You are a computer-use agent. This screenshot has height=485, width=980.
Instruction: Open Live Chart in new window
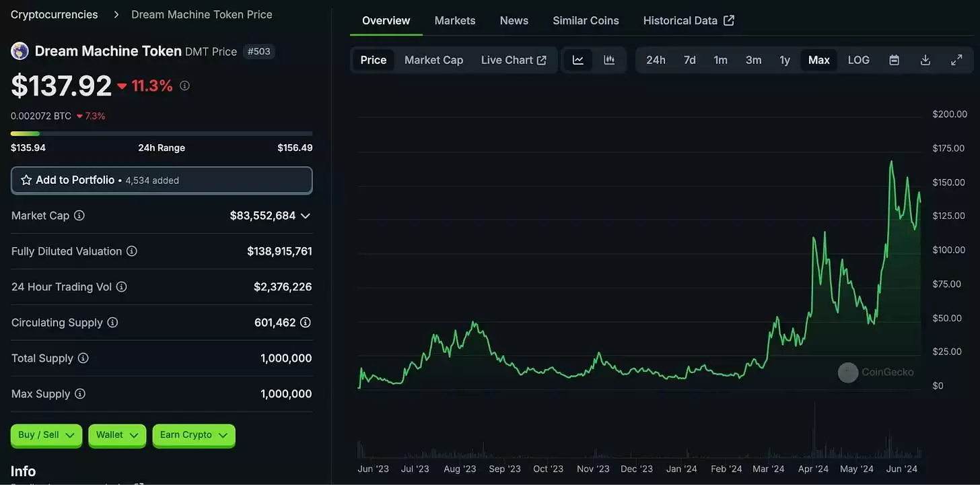(514, 60)
